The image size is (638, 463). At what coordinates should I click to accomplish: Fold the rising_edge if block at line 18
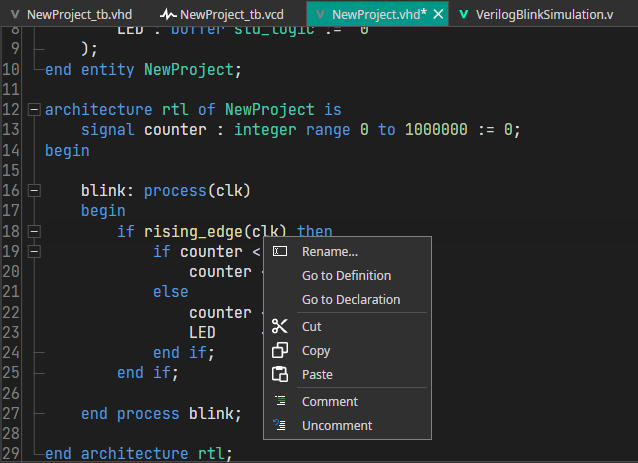pos(34,232)
